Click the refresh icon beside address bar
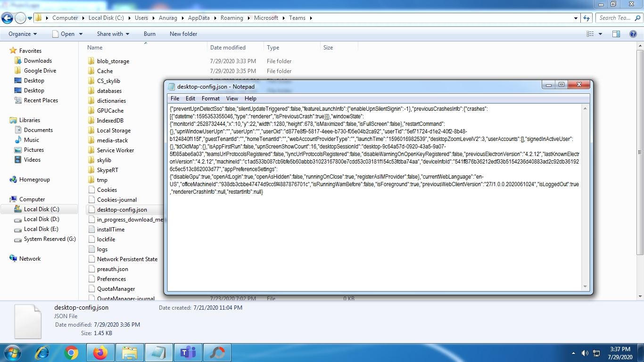This screenshot has width=644, height=362. pos(586,18)
